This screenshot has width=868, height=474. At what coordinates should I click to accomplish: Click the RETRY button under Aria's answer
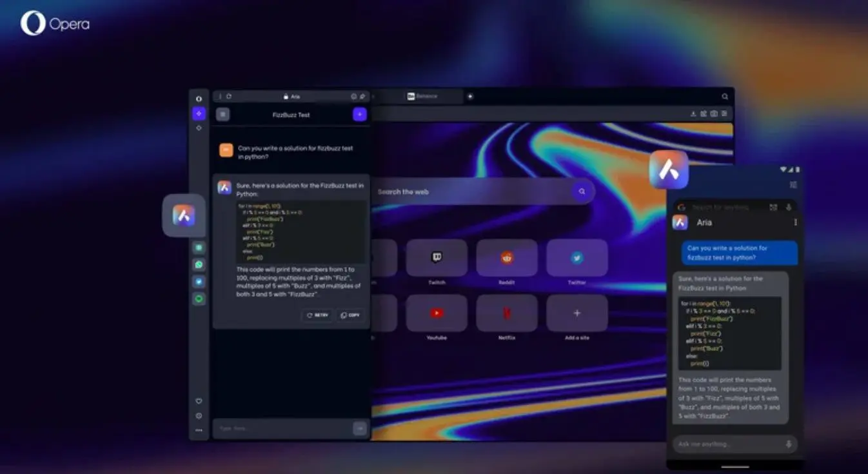click(317, 315)
